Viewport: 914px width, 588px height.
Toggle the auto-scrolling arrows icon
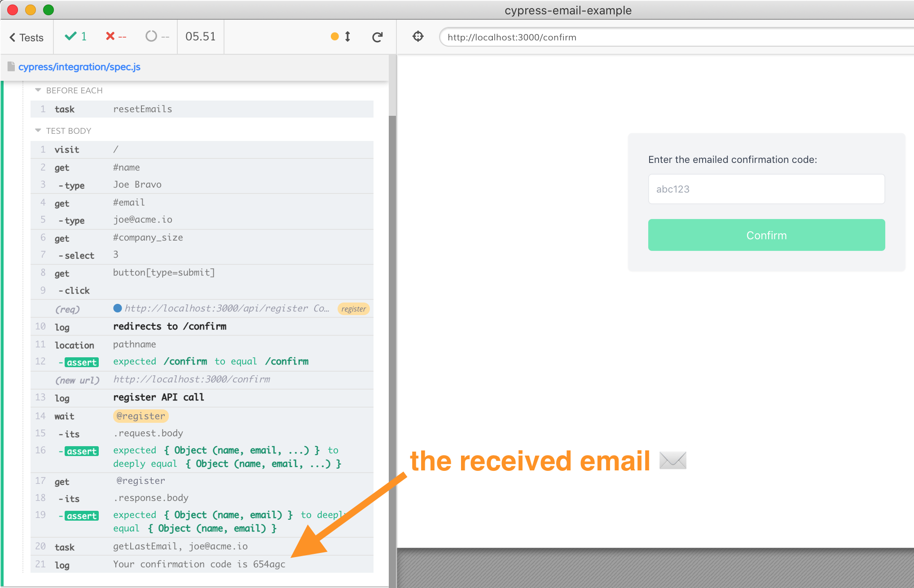point(347,37)
